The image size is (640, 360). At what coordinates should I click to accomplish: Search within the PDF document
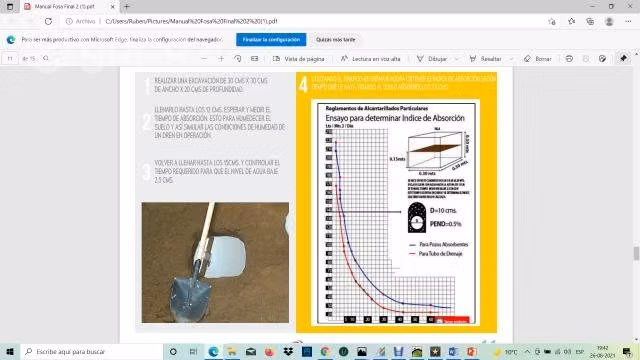pos(46,58)
